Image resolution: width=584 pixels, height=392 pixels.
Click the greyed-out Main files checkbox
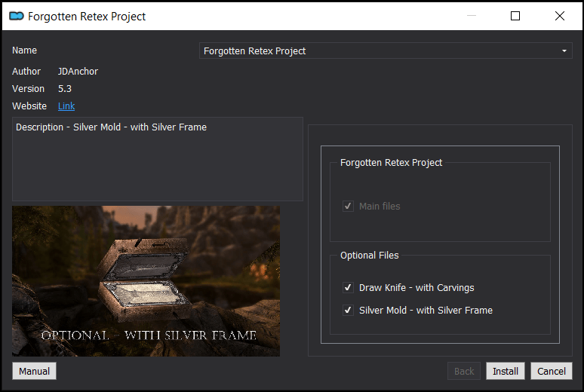348,207
